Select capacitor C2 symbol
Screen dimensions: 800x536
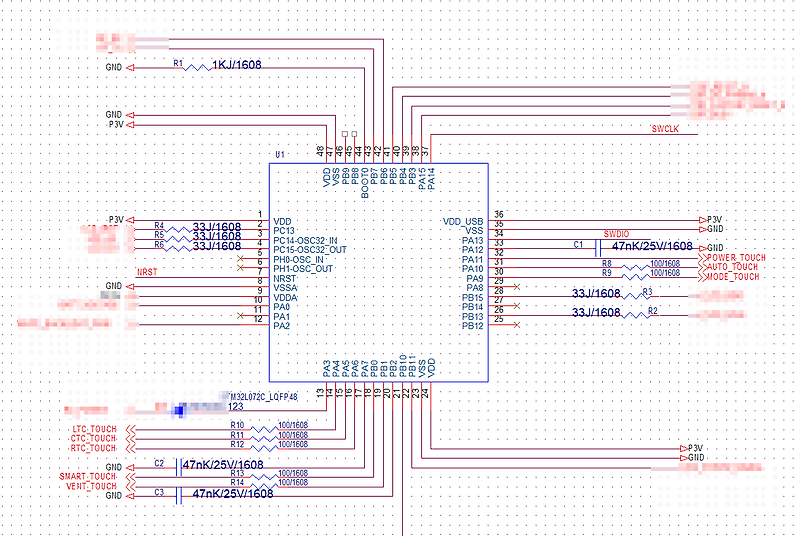pos(179,468)
